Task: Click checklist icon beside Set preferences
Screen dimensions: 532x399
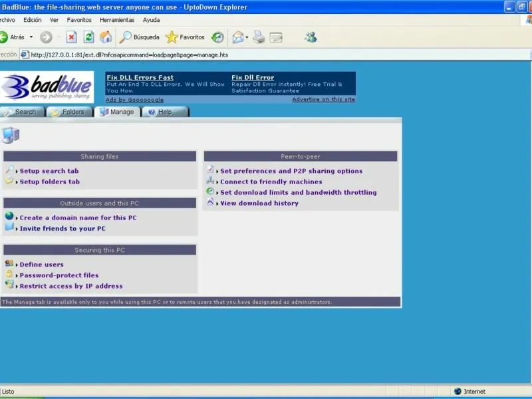Action: point(210,169)
